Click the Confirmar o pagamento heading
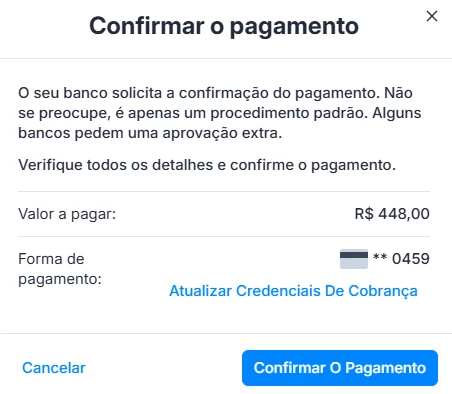The height and width of the screenshot is (394, 452). point(224,26)
